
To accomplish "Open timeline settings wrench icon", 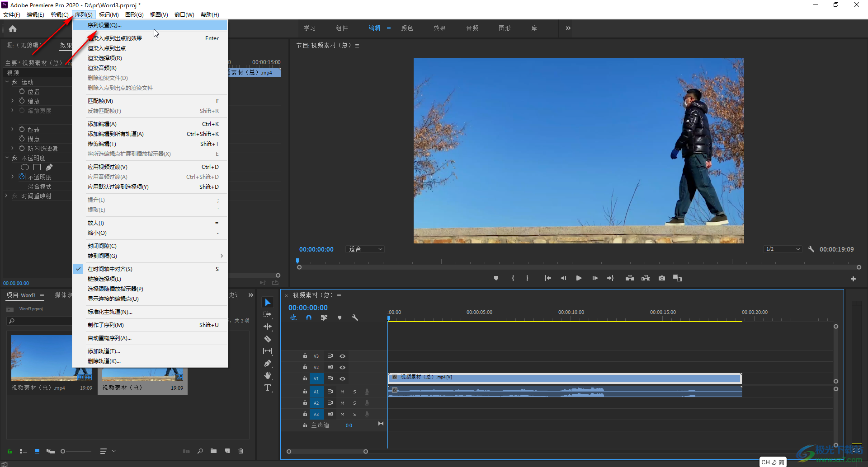I will coord(355,318).
